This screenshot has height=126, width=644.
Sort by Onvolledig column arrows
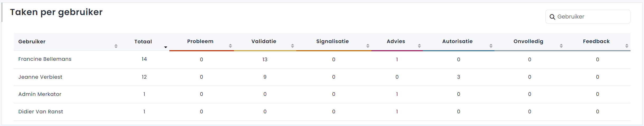pyautogui.click(x=561, y=46)
